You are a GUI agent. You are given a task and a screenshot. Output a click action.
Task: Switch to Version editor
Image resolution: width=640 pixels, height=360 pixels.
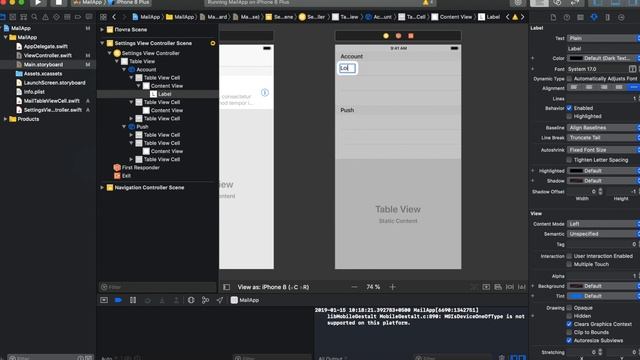click(x=575, y=2)
